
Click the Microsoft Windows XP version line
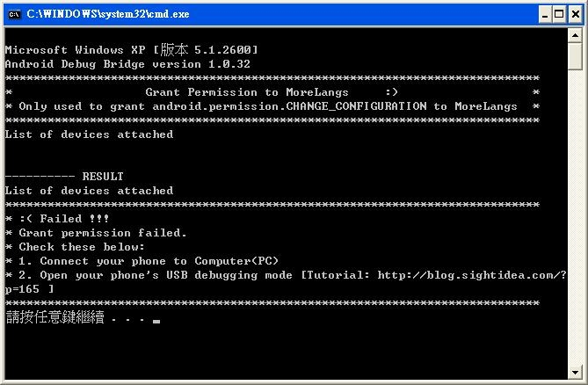[x=131, y=49]
